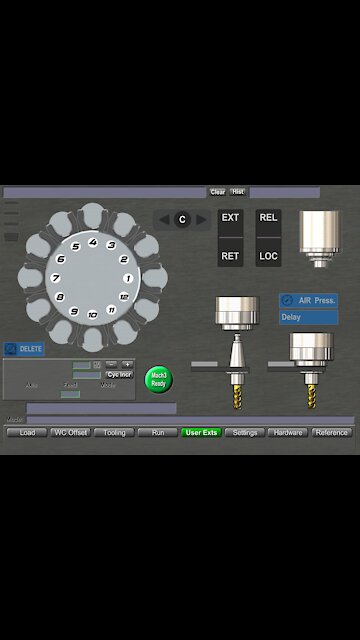
Task: Toggle the EXT carousel extend switch
Action: tap(230, 223)
